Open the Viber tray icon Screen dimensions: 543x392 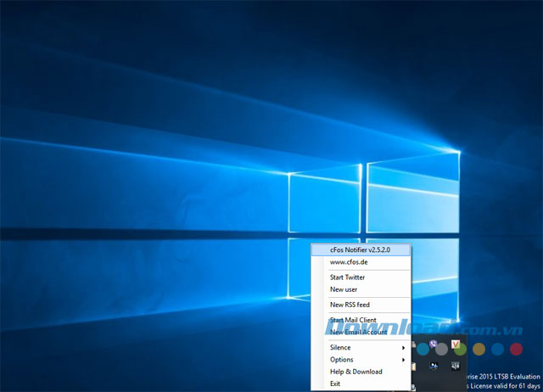pyautogui.click(x=434, y=344)
